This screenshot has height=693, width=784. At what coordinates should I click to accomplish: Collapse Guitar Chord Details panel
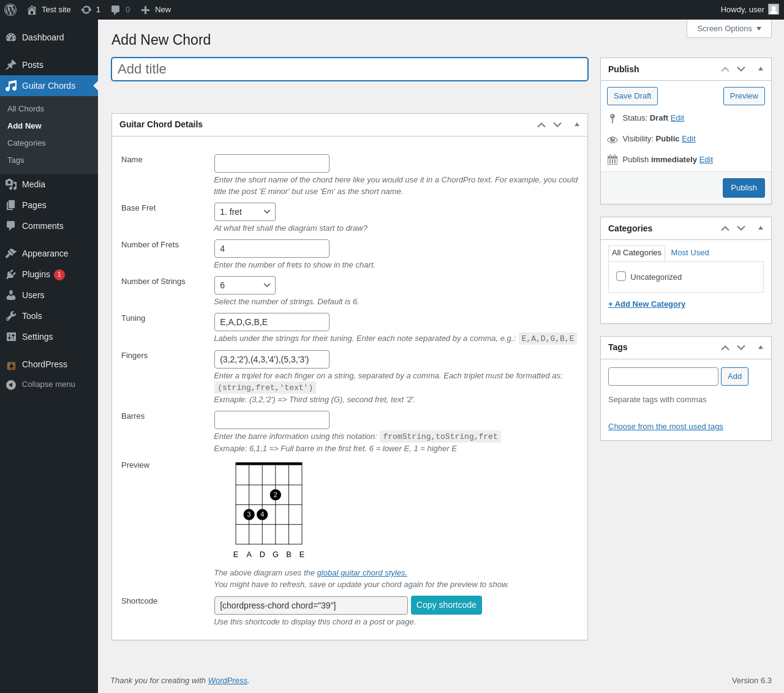pos(577,124)
